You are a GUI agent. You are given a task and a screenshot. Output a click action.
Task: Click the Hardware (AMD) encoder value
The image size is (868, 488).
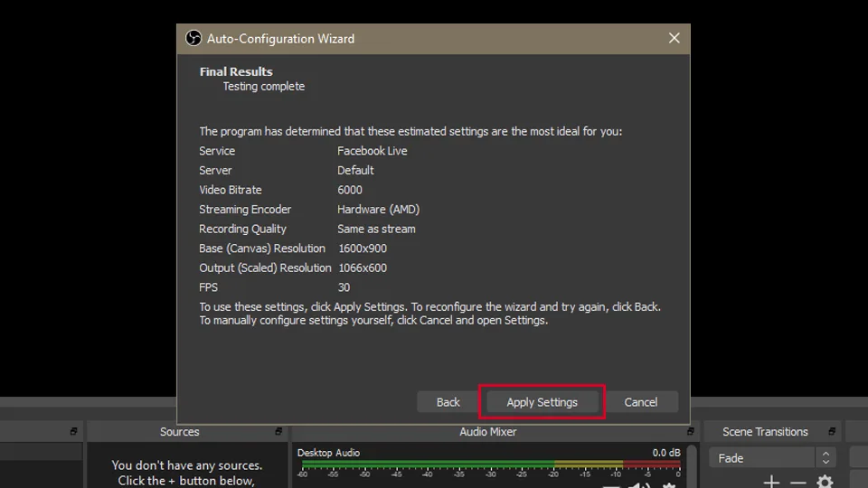coord(379,209)
